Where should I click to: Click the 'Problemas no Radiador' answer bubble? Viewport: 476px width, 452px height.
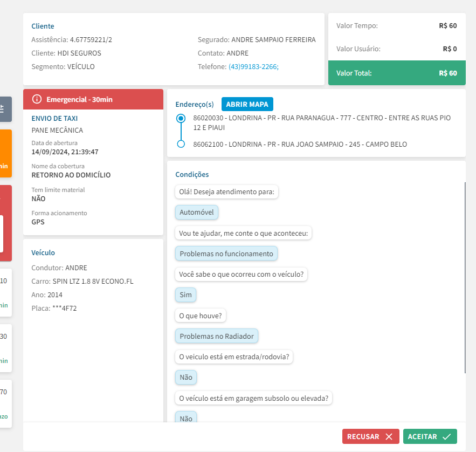pos(217,336)
